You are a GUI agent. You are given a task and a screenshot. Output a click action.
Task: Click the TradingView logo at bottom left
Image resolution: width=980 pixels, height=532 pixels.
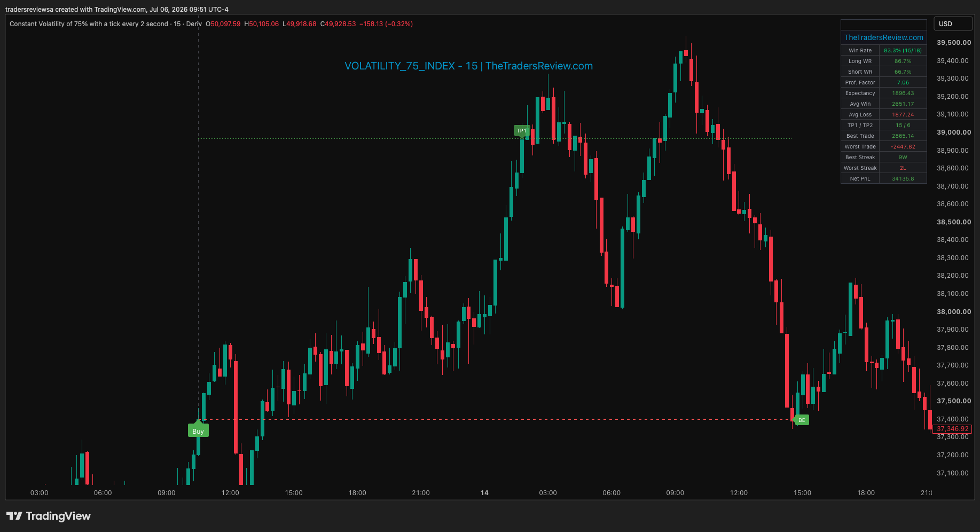pos(49,516)
